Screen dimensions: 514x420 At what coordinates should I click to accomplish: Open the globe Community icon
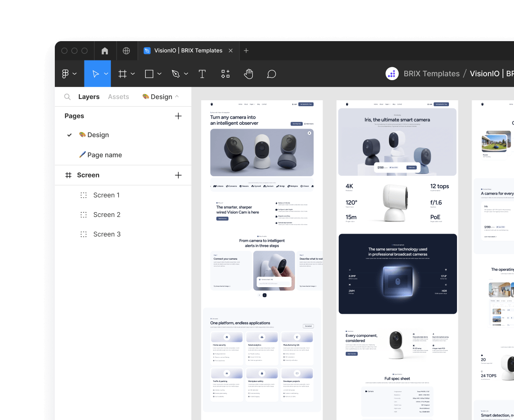(x=126, y=51)
